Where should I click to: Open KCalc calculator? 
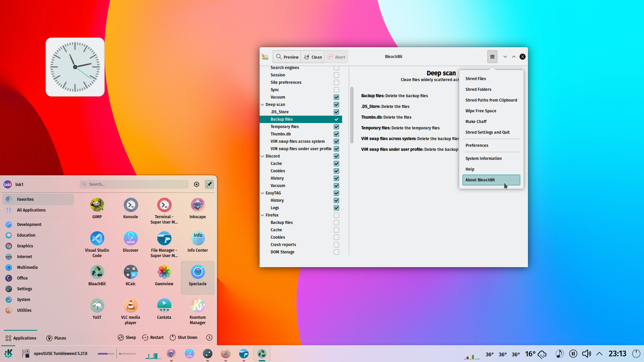coord(130,276)
